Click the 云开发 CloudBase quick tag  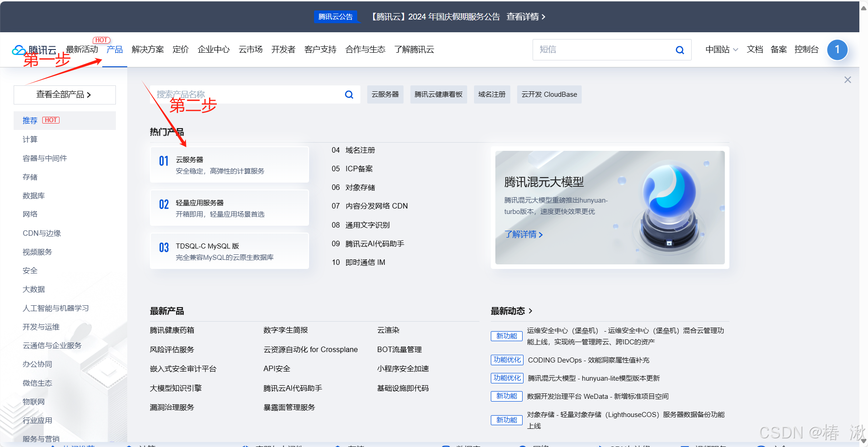(549, 94)
